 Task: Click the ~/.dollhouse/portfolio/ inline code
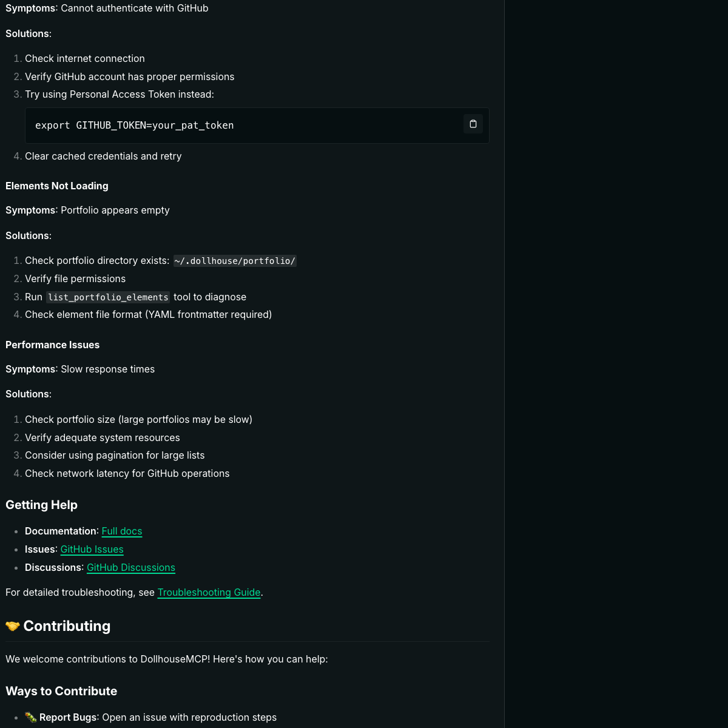(x=235, y=261)
